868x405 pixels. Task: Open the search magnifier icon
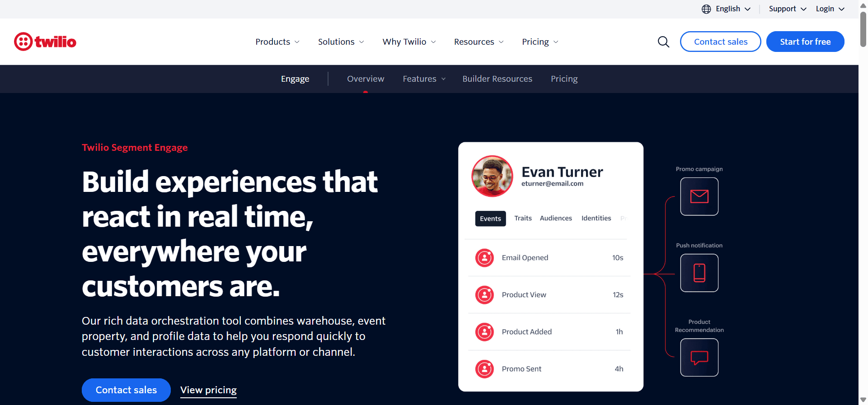coord(663,42)
